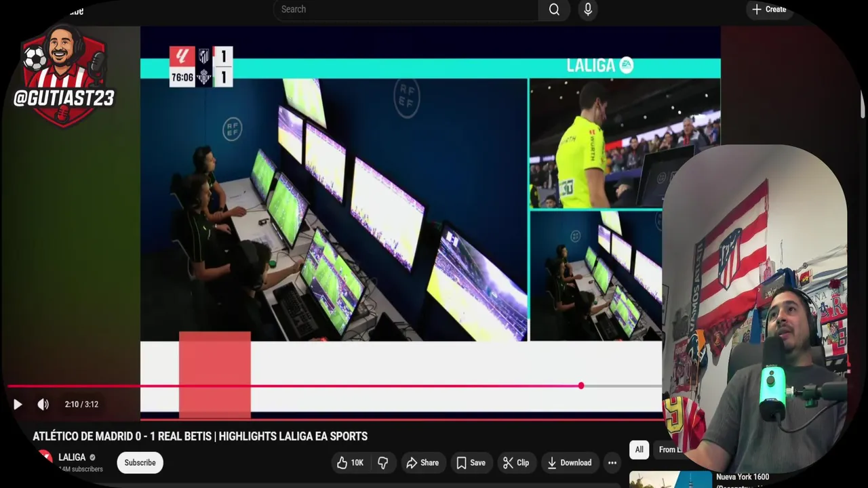Select the All filter chip
The height and width of the screenshot is (488, 868).
[x=639, y=450]
